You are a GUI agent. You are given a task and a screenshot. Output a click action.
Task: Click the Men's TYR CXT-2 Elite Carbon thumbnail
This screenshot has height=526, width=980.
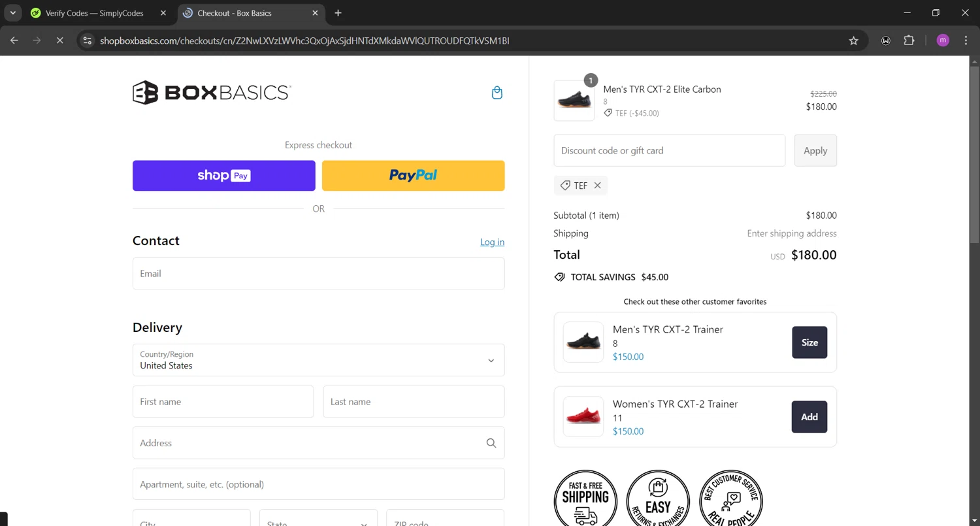[x=574, y=101]
